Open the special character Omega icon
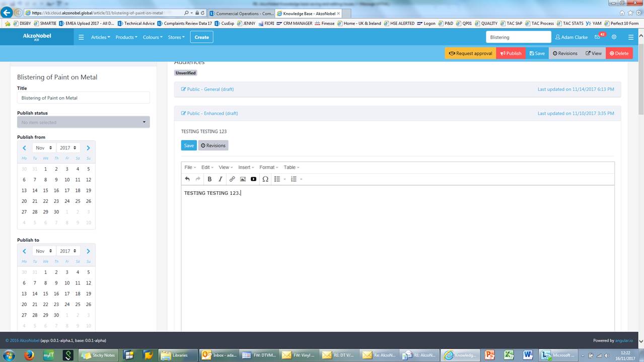This screenshot has height=362, width=644. click(265, 179)
